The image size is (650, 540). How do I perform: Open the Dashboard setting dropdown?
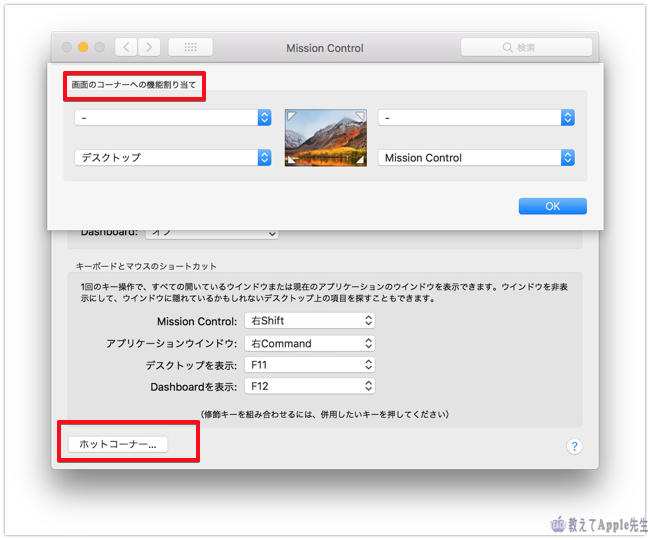[x=212, y=234]
